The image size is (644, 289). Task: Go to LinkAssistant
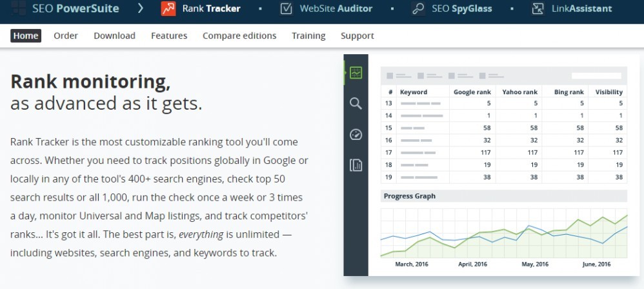tap(583, 8)
